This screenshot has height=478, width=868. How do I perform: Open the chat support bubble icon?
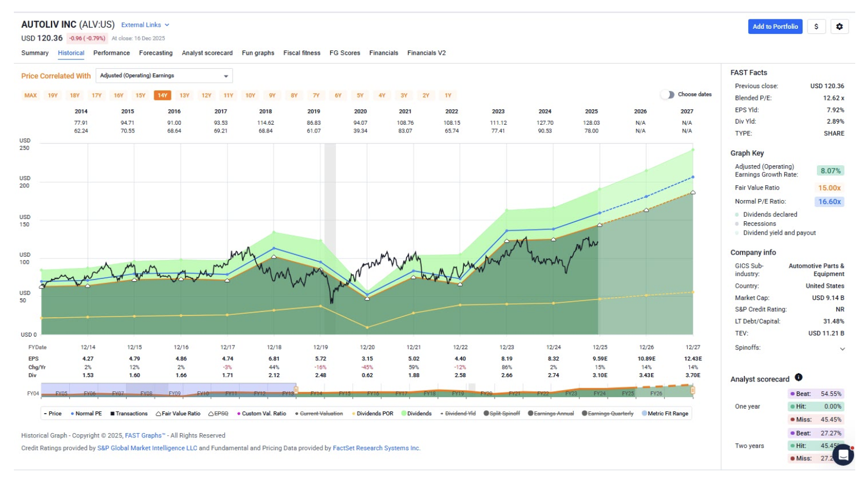click(x=843, y=455)
